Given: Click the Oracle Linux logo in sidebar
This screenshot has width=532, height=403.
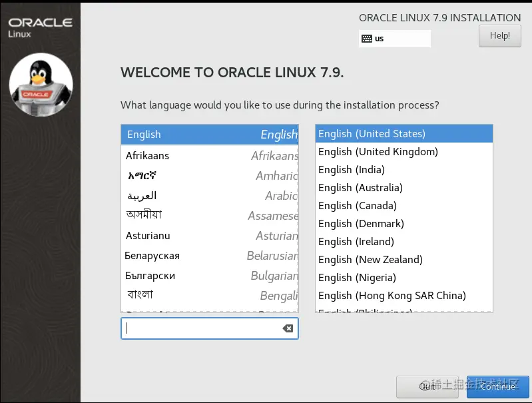Looking at the screenshot, I should pos(40,27).
